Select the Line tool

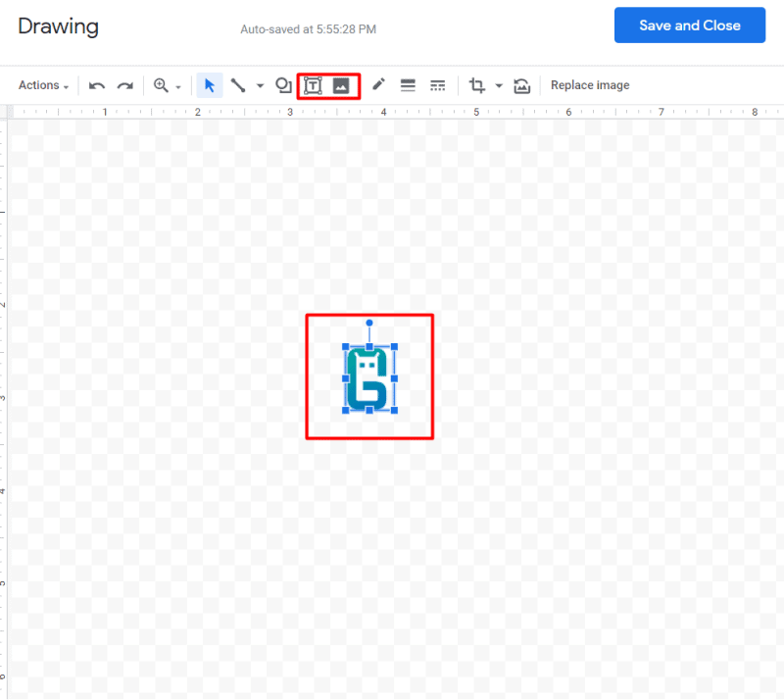coord(238,86)
